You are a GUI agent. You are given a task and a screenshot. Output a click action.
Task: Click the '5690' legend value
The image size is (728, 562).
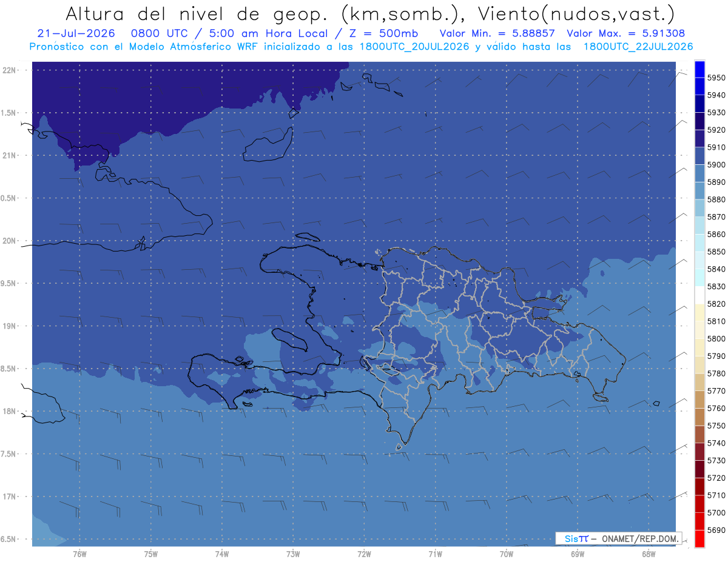pos(715,530)
